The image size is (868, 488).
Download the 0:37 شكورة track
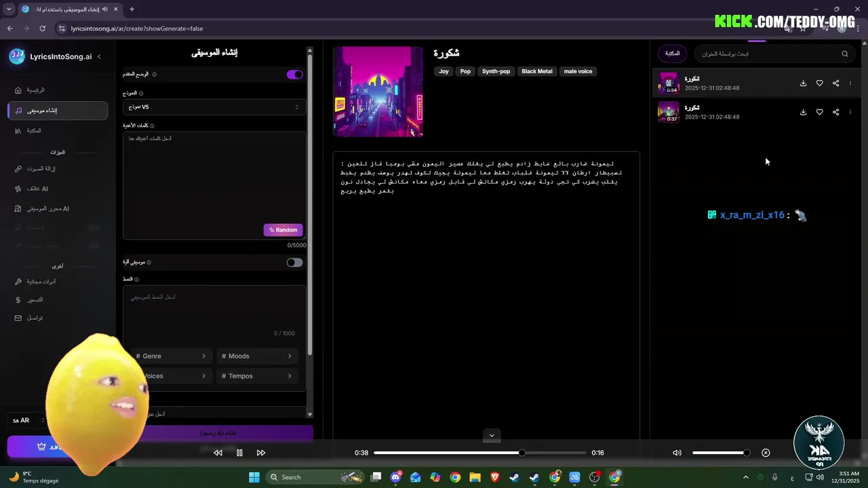point(803,113)
